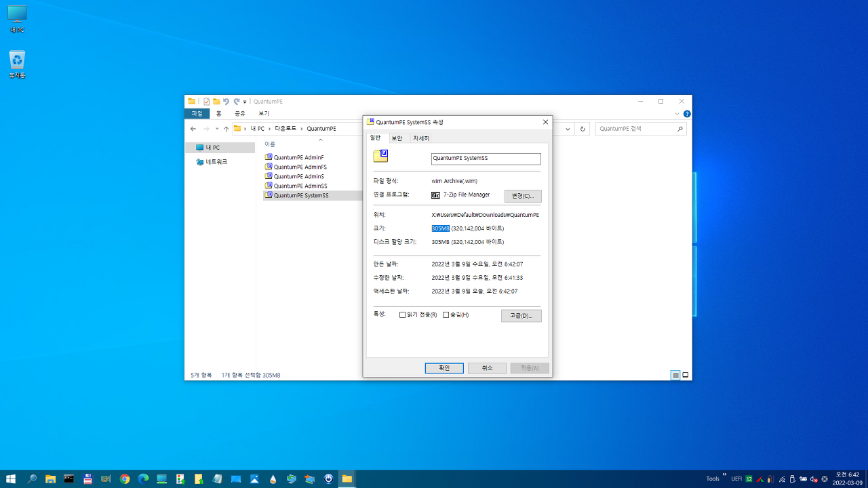Open the 내 PC desktop icon
Screen dimensions: 868x488
tap(17, 19)
